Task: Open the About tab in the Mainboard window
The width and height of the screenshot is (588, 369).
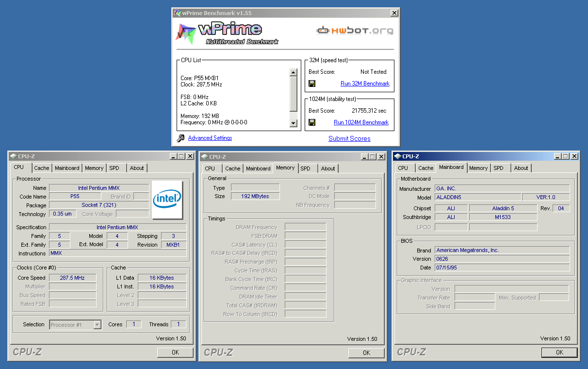Action: tap(521, 168)
